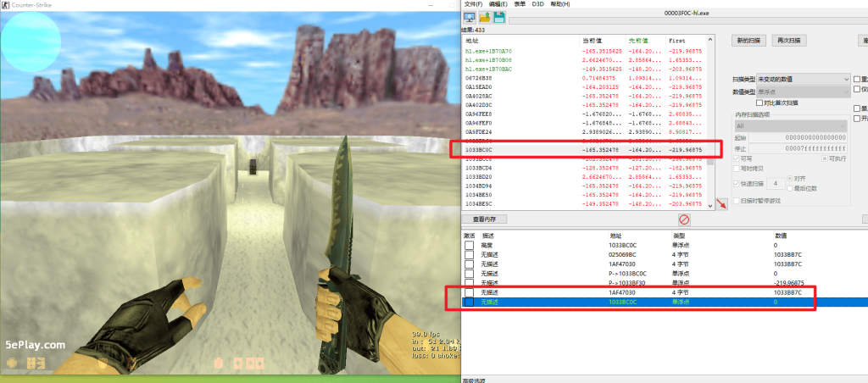The height and width of the screenshot is (383, 868).
Task: Click the 025069BC address in address table
Action: click(622, 254)
